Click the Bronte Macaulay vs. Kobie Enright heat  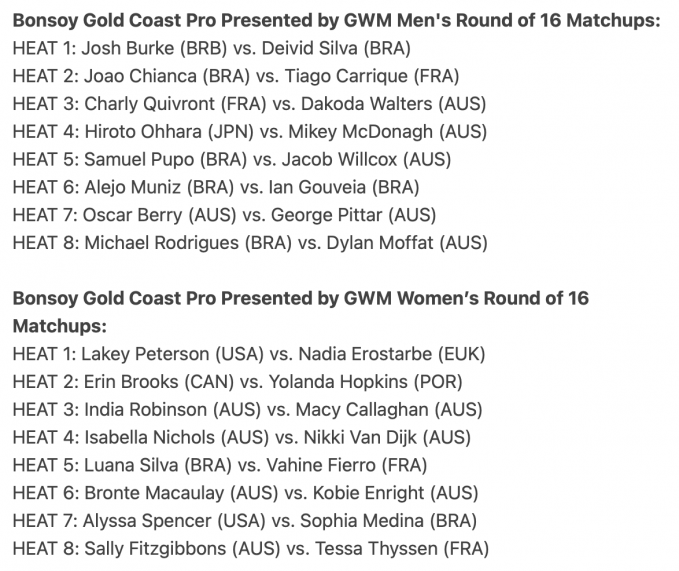coord(246,493)
